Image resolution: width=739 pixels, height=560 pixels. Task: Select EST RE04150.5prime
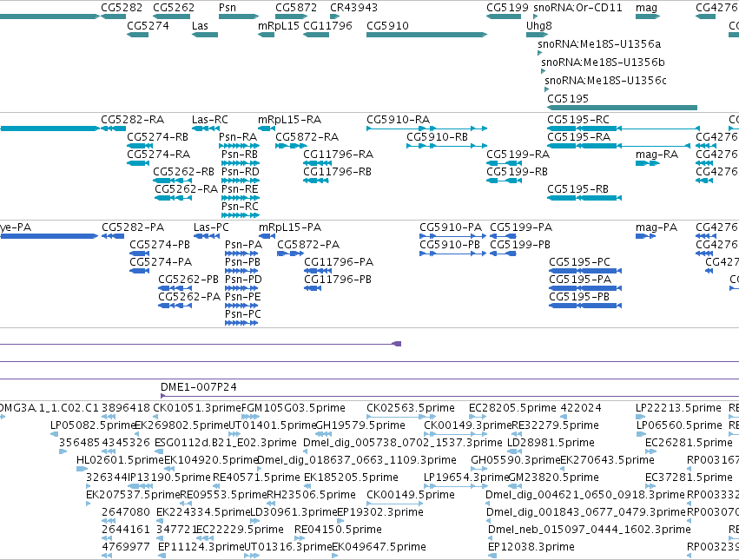click(x=298, y=538)
